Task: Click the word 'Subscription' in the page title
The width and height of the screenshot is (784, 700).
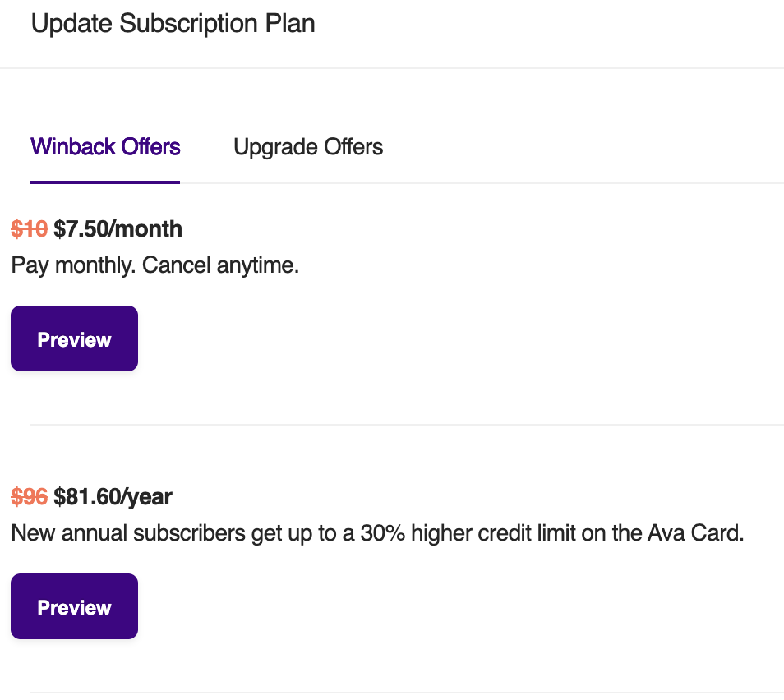Action: tap(191, 23)
